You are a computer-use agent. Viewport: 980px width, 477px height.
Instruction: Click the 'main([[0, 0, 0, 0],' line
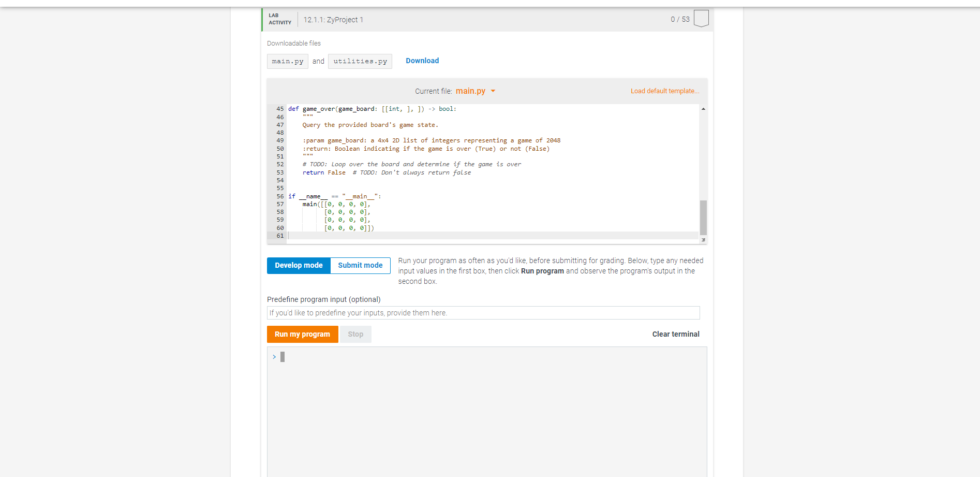[x=336, y=204]
